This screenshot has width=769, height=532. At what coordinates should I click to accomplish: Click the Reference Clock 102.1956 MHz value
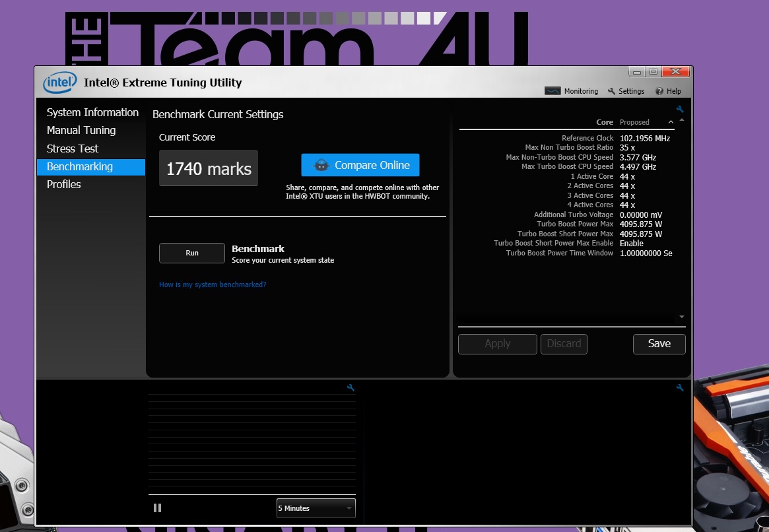644,138
